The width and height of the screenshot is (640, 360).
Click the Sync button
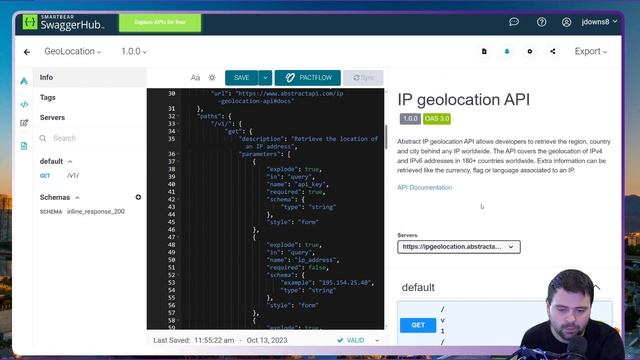[x=363, y=78]
